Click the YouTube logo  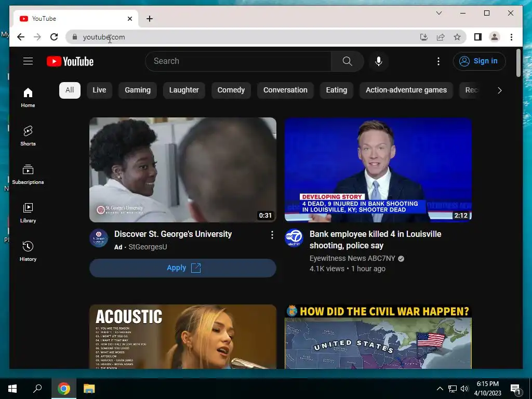(70, 61)
